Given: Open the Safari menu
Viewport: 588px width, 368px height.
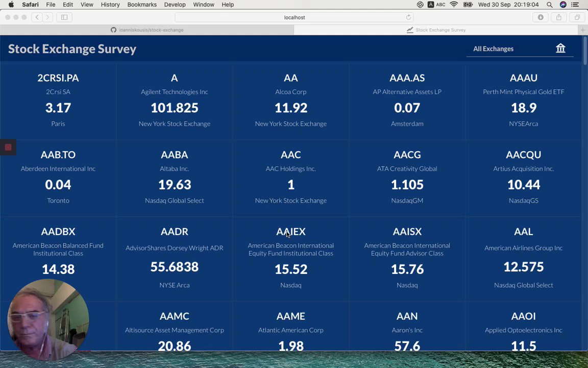Looking at the screenshot, I should tap(30, 5).
